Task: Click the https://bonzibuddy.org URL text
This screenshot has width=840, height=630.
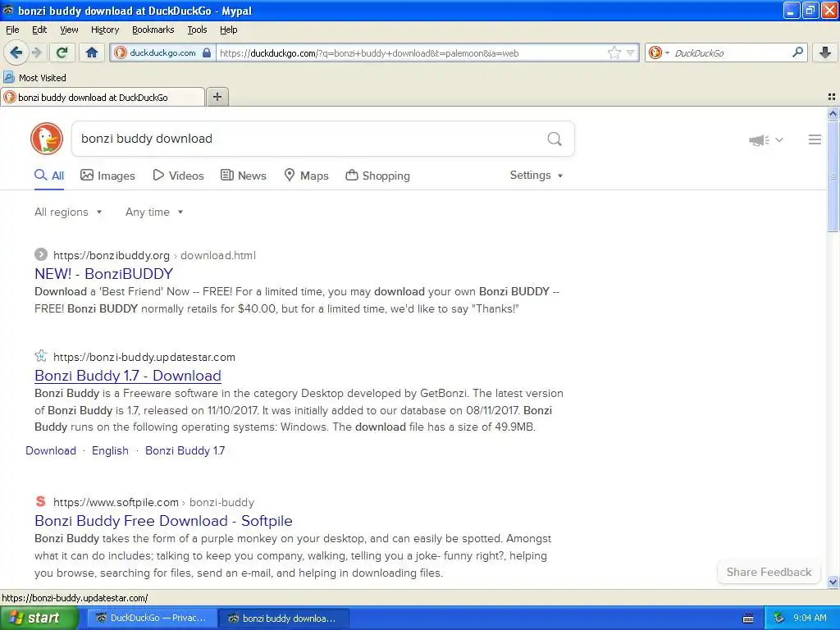Action: 112,256
